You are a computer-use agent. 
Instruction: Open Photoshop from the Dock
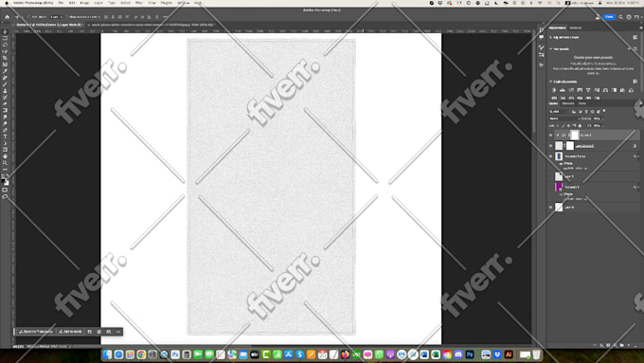click(470, 354)
